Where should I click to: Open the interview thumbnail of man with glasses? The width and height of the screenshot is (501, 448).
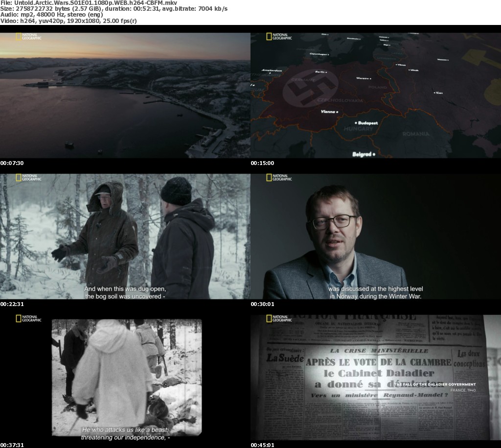375,236
